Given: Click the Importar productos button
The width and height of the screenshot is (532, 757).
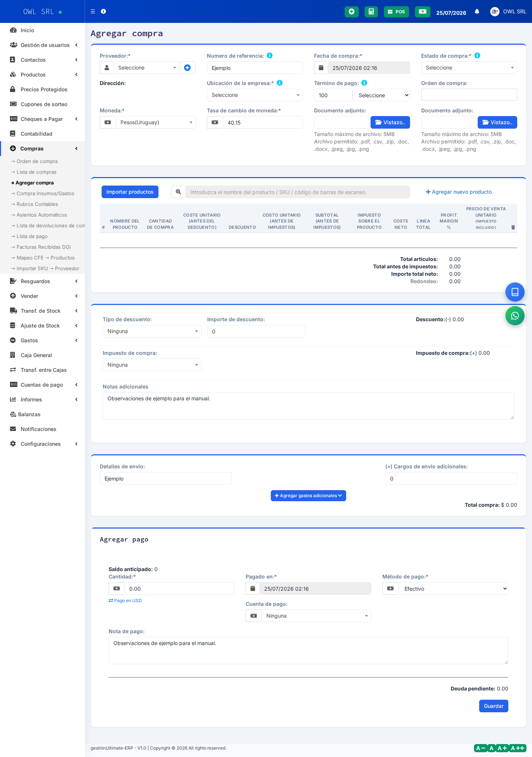Looking at the screenshot, I should (130, 192).
